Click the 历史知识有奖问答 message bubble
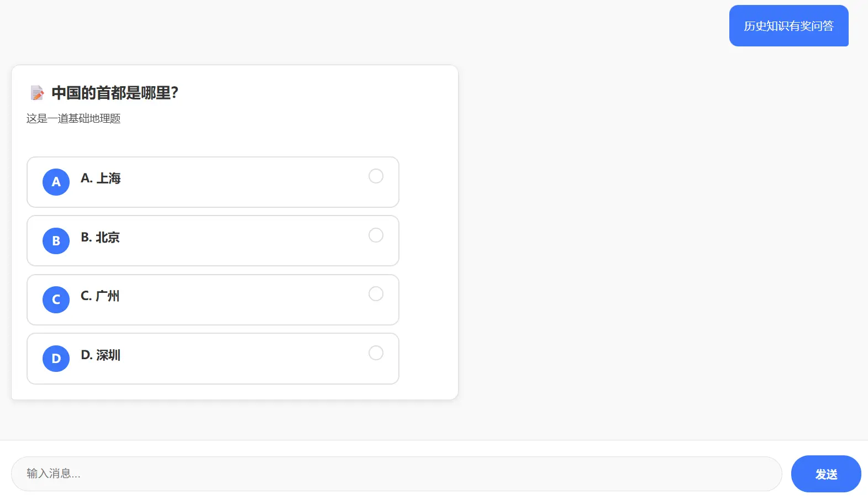The image size is (868, 499). click(x=788, y=26)
